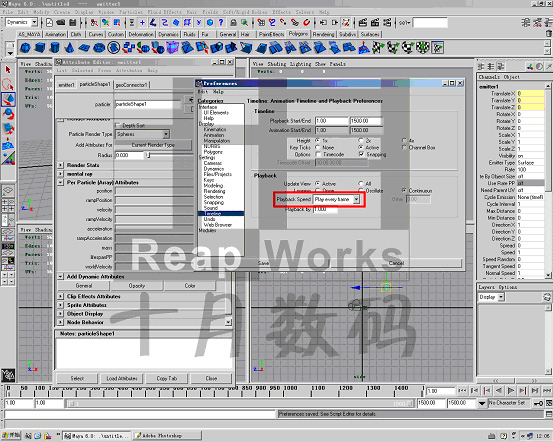Click the auto keyframe key icon
The width and height of the screenshot is (553, 442).
click(x=538, y=403)
